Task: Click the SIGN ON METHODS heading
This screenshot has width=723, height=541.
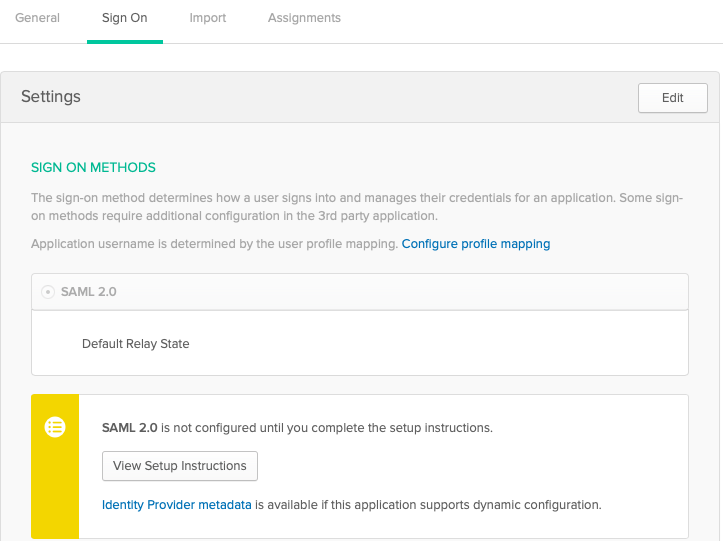Action: click(x=93, y=167)
